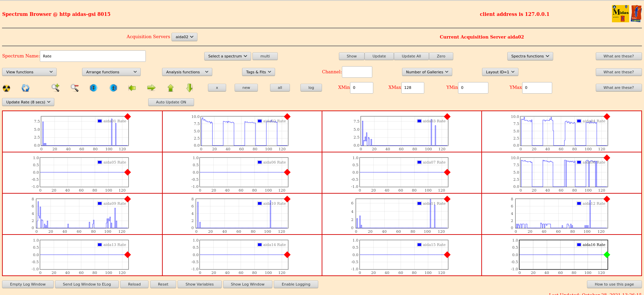This screenshot has height=295, width=644.
Task: Click the yellow radiation hazard icon
Action: [6, 88]
